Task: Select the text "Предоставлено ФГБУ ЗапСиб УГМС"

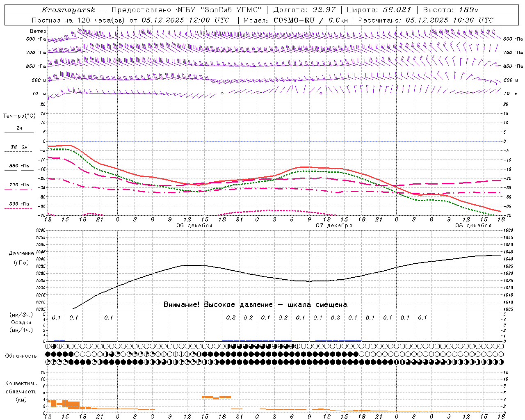Action: 187,10
